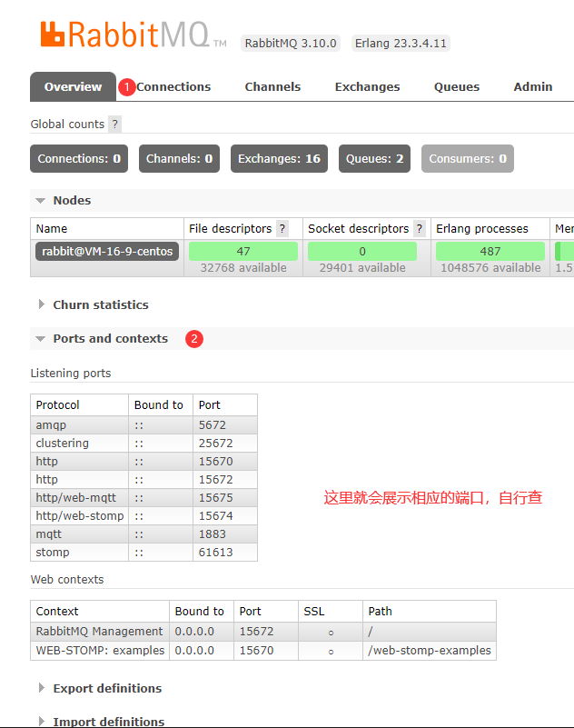Switch to the Connections tab

pos(174,87)
